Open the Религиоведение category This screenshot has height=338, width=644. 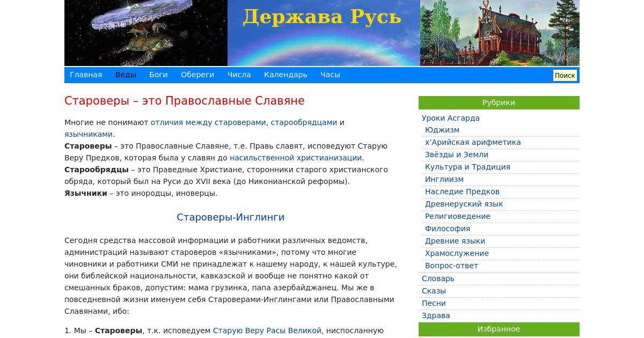click(458, 216)
